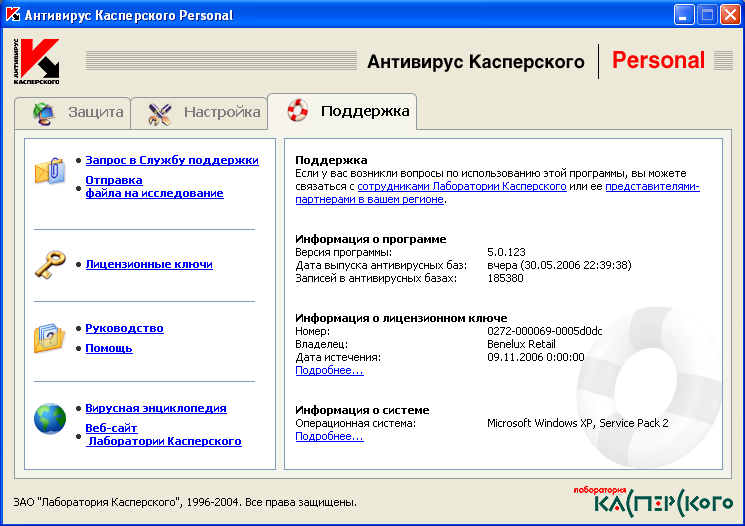The image size is (745, 526).
Task: Click the version number 5.0.123
Action: [506, 252]
